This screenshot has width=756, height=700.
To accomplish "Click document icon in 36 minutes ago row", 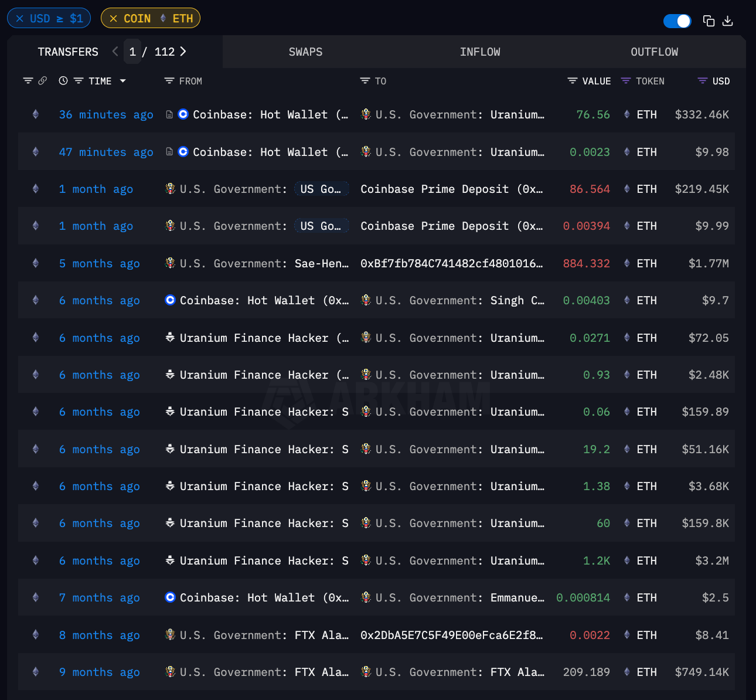I will click(x=169, y=114).
